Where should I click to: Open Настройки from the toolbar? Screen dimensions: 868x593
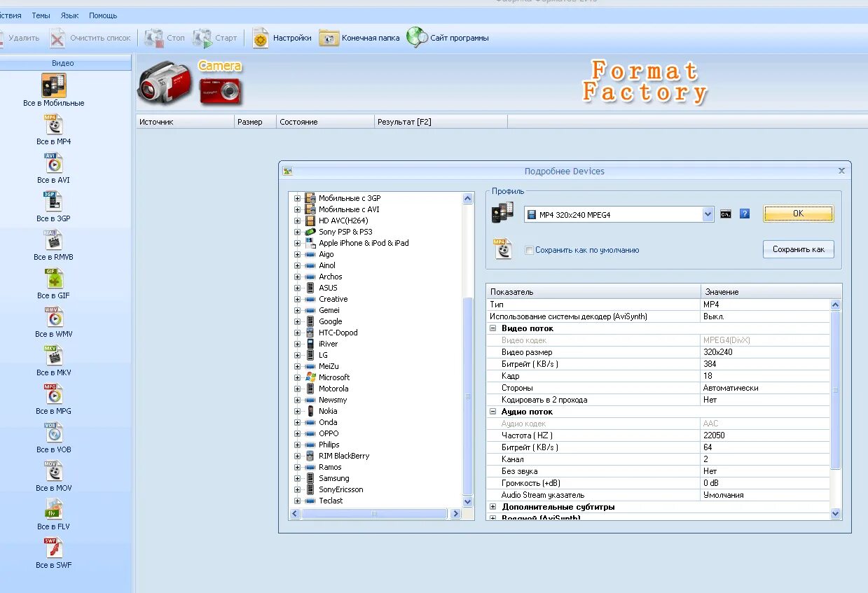[282, 38]
